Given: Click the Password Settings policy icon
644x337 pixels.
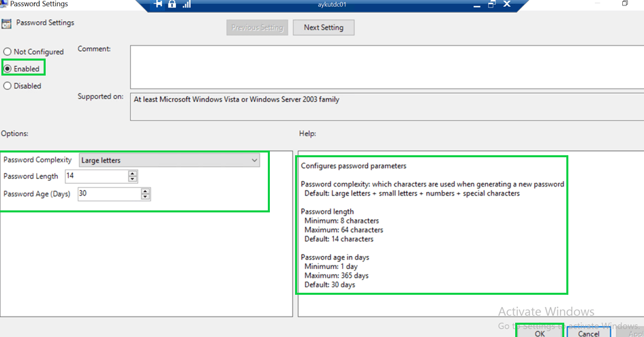Looking at the screenshot, I should click(7, 24).
